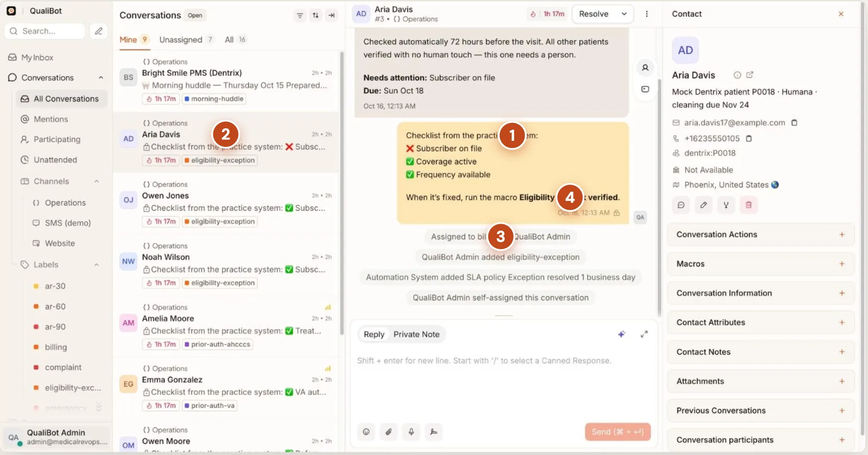Collapse the Labels sidebar section
Viewport: 868px width, 455px height.
click(96, 265)
